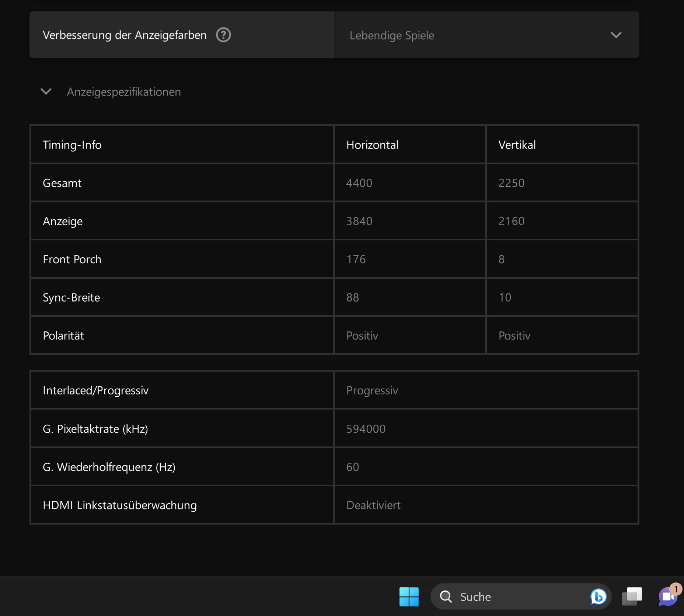Click the Front Porch vertical value 8

point(502,259)
